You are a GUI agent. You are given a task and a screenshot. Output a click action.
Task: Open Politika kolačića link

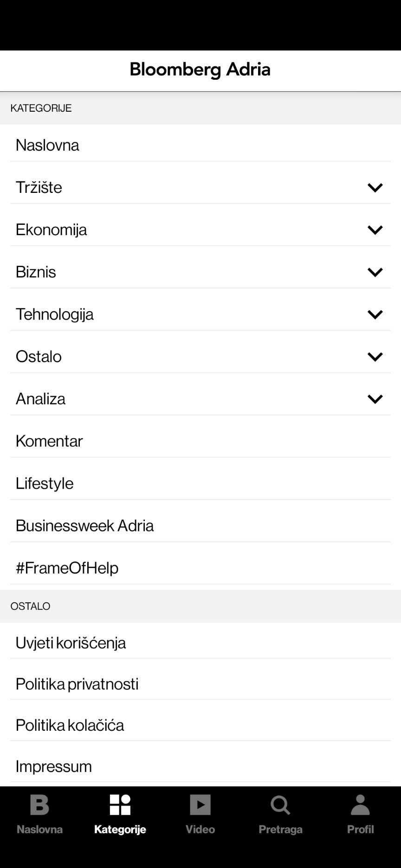tap(200, 725)
